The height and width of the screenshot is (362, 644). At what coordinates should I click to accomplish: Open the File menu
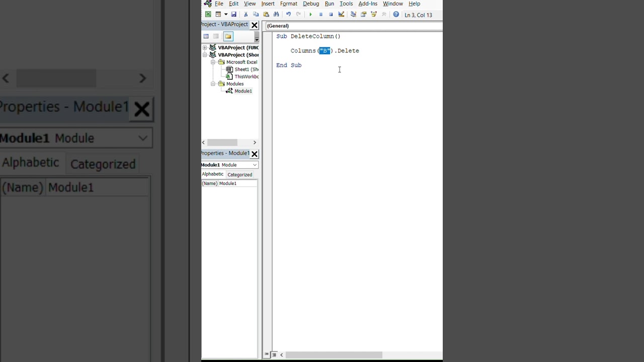[219, 4]
